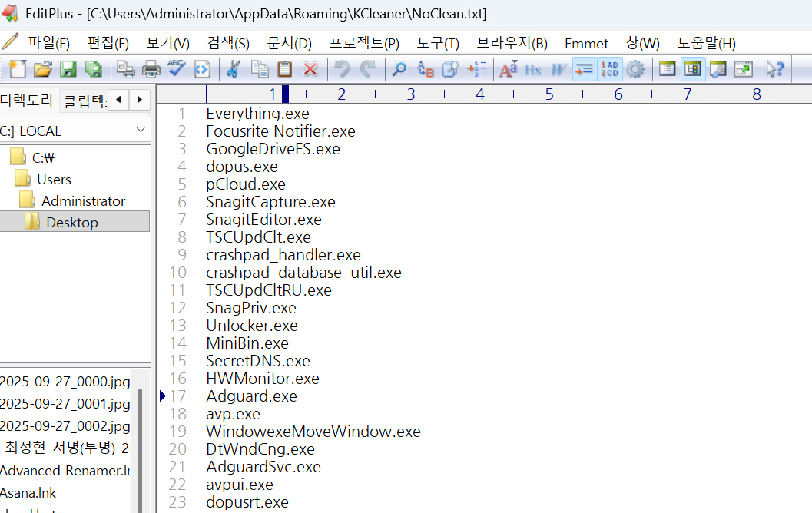This screenshot has width=812, height=513.
Task: Select file 2025-09-27_0001.jpg in file list
Action: coord(65,404)
